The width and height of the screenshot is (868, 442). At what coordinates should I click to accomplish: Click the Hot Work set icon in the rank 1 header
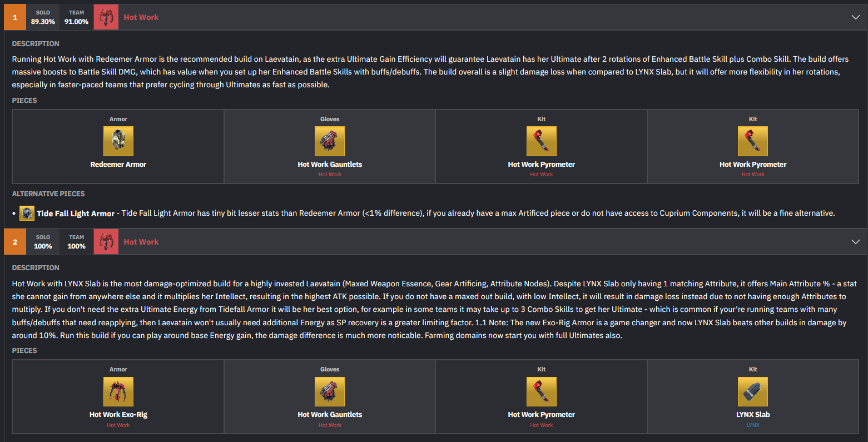click(106, 17)
